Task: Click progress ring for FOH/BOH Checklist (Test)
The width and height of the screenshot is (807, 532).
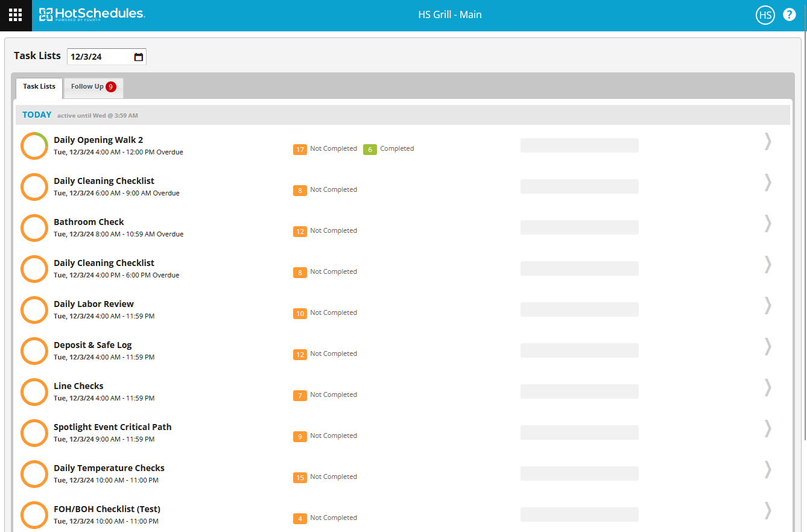Action: coord(34,515)
